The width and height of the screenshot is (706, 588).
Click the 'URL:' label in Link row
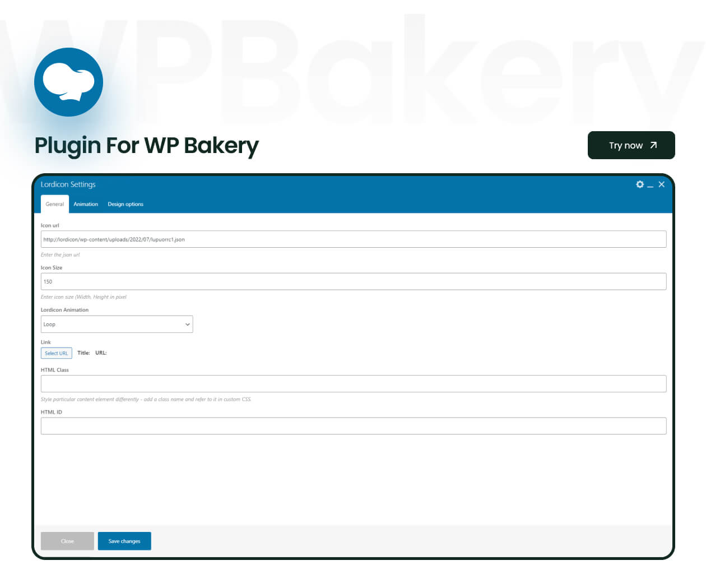101,353
